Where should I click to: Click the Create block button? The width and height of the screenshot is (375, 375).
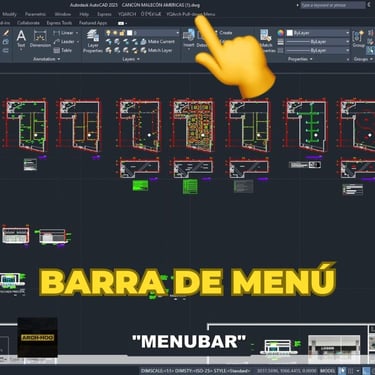pos(226,33)
